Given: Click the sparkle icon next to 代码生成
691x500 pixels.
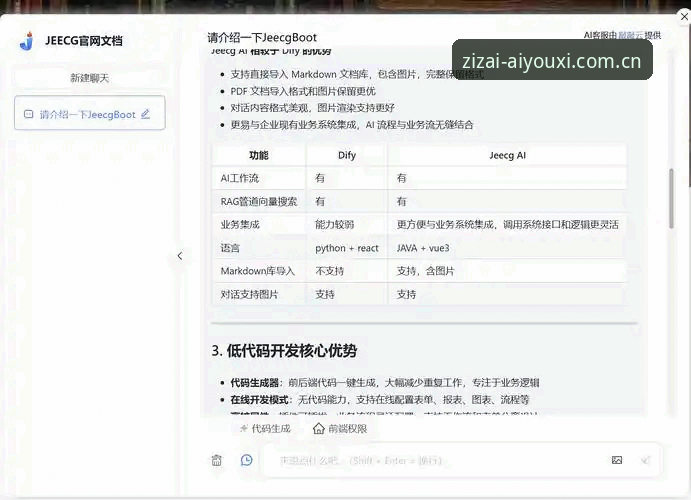Looking at the screenshot, I should [243, 428].
